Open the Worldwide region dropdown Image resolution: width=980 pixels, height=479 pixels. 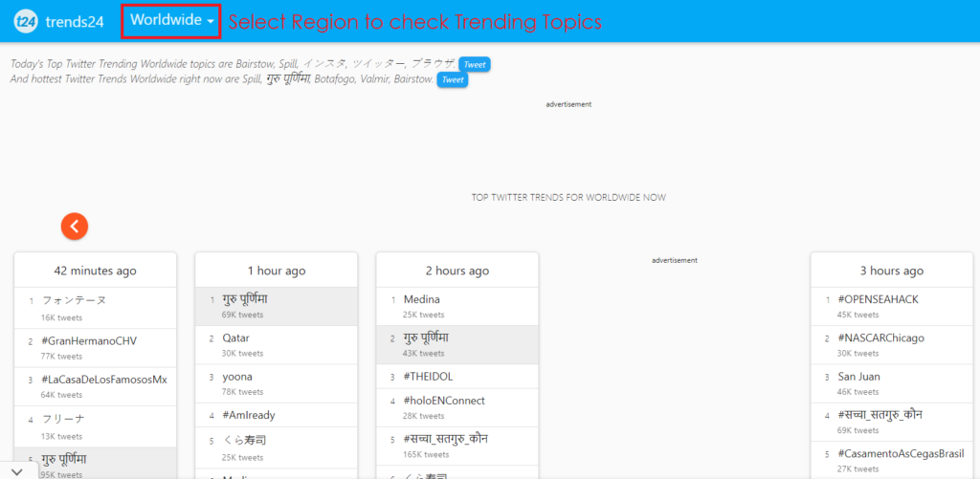click(x=172, y=20)
